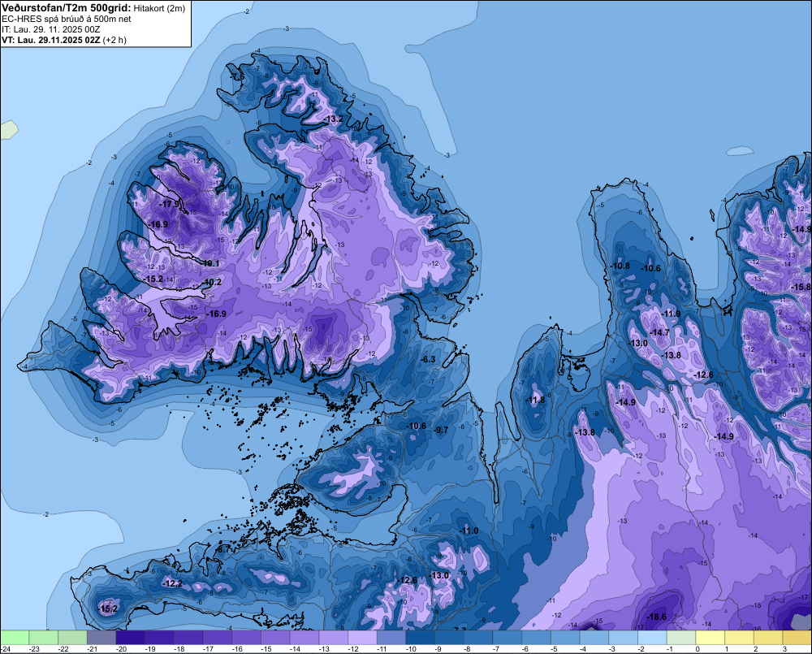
Task: Pick the pale yellow swatch between 0 and 1
Action: 710,637
